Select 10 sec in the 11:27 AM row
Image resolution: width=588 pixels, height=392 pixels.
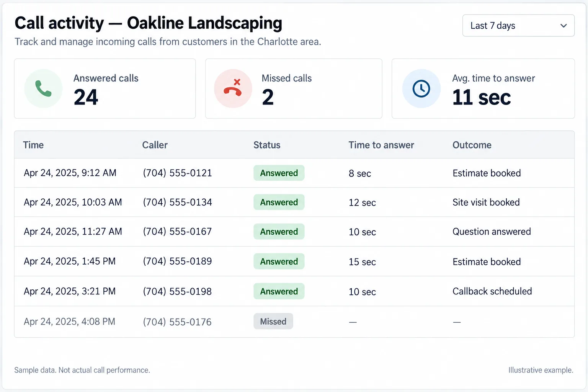[362, 232]
